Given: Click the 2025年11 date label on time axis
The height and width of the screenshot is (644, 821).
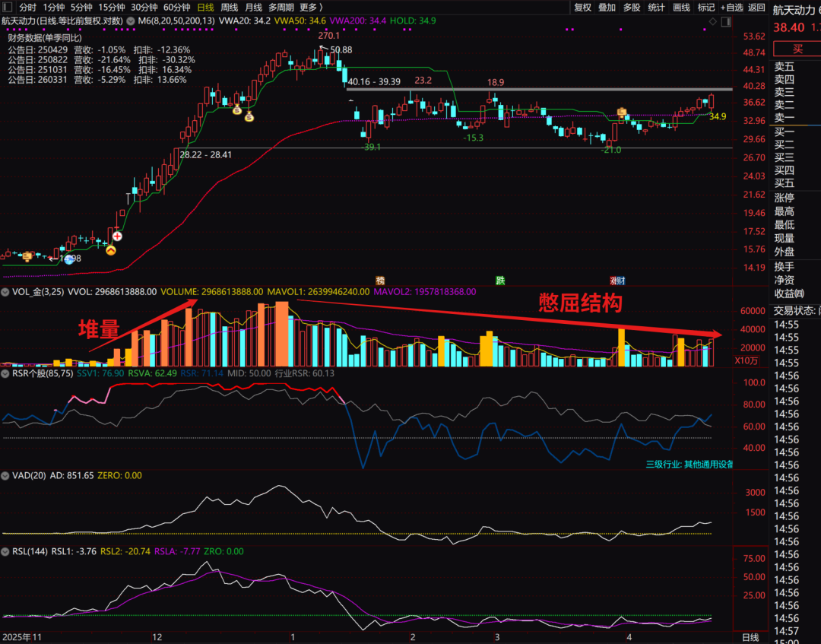Looking at the screenshot, I should (22, 637).
